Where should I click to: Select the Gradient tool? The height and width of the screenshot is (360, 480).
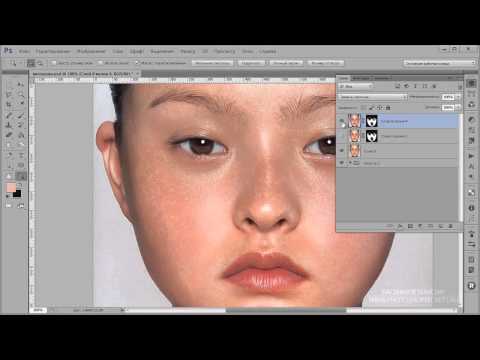pyautogui.click(x=21, y=135)
